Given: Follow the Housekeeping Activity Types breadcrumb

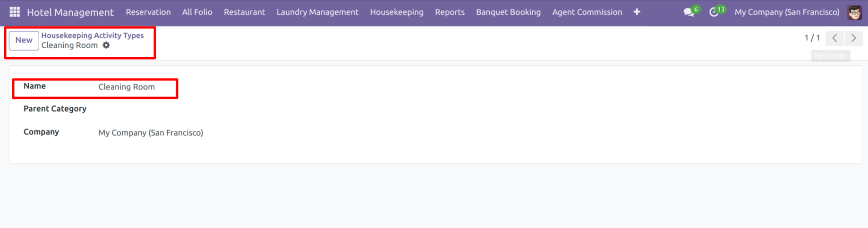Looking at the screenshot, I should (92, 35).
